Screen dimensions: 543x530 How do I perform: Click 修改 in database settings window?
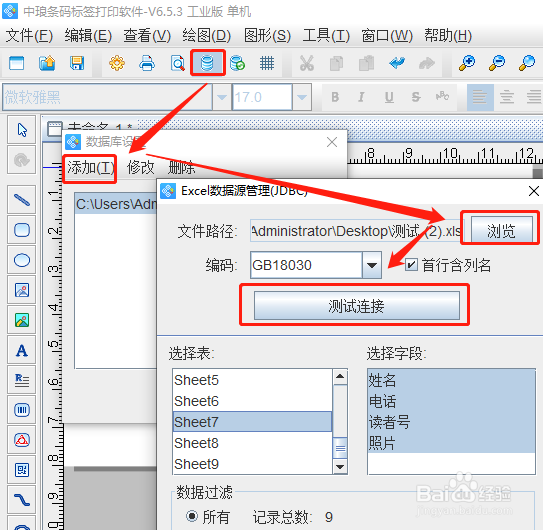click(x=140, y=168)
